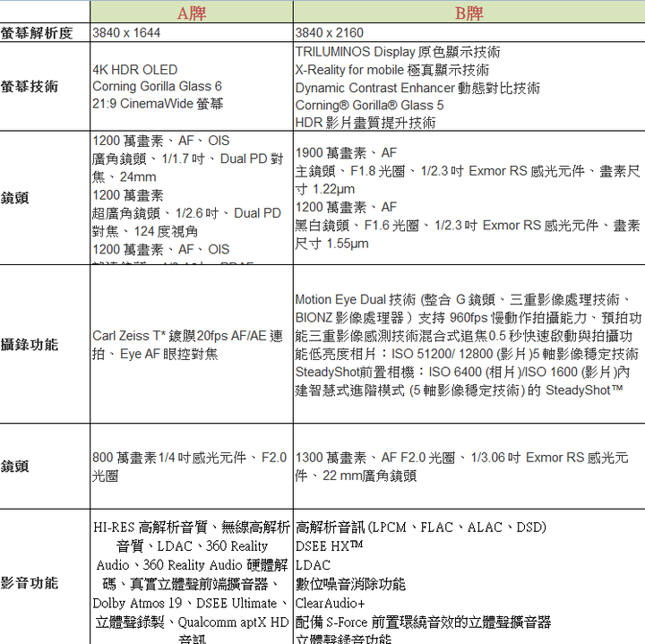645x644 pixels.
Task: Click the Motion Eye Dual 技術 line
Action: point(463,299)
